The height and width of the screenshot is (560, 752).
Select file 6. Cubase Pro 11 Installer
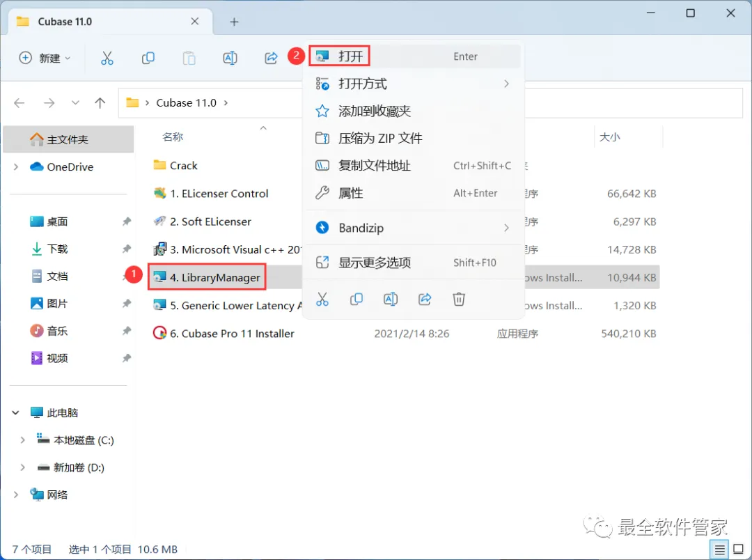[x=232, y=334]
